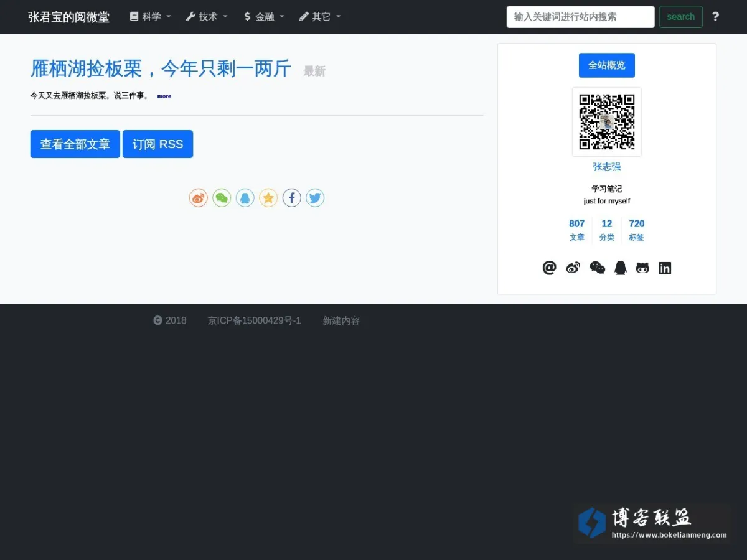747x560 pixels.
Task: Open the QR code image
Action: (x=607, y=122)
